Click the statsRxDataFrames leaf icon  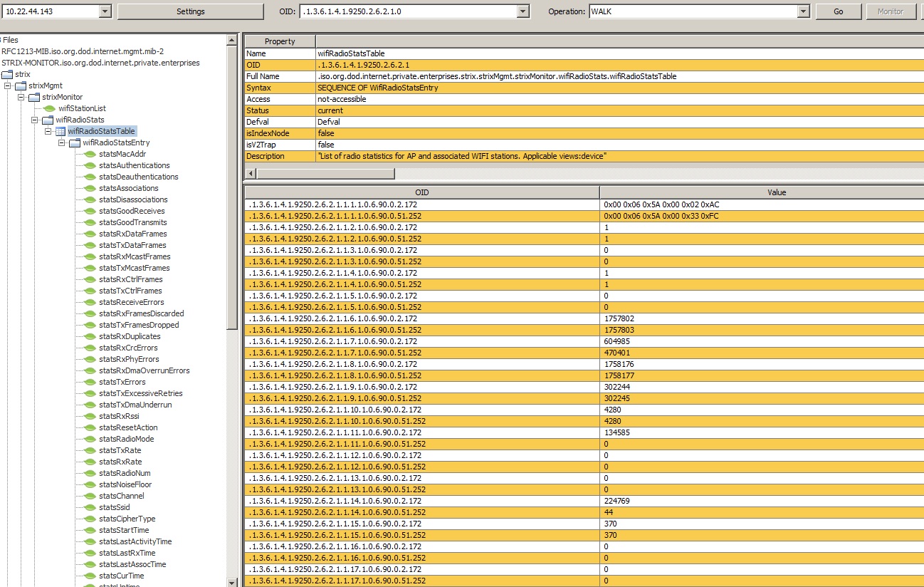pos(90,234)
